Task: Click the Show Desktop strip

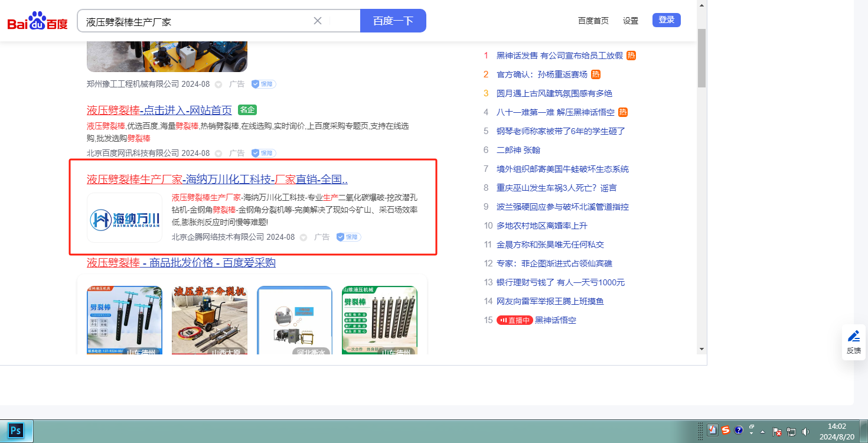Action: click(863, 432)
